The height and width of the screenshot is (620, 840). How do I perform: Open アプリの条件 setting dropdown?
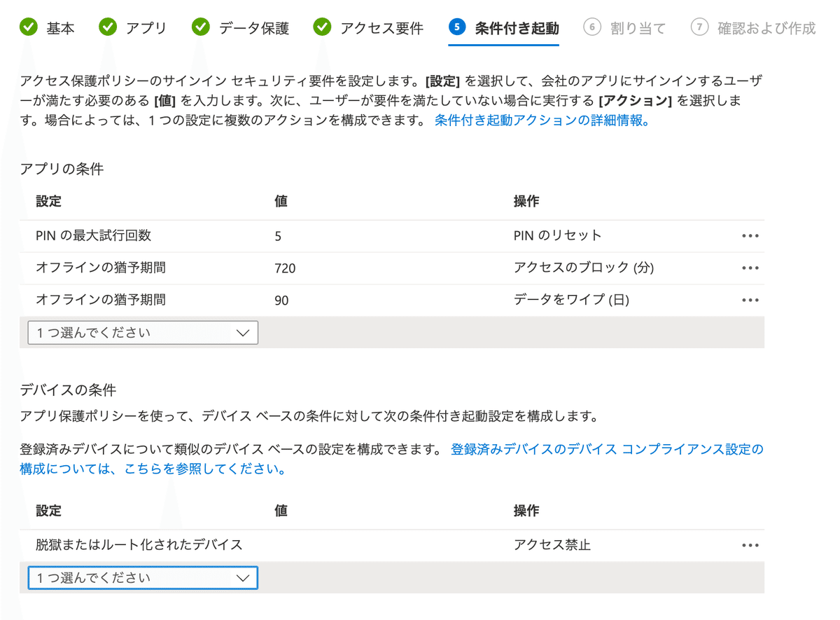point(143,333)
